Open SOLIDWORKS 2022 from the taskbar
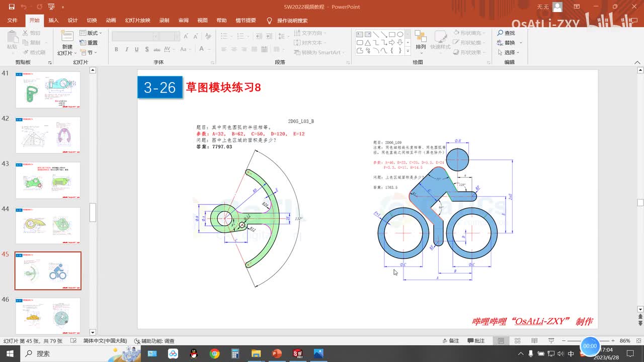The image size is (644, 362). coord(297,353)
